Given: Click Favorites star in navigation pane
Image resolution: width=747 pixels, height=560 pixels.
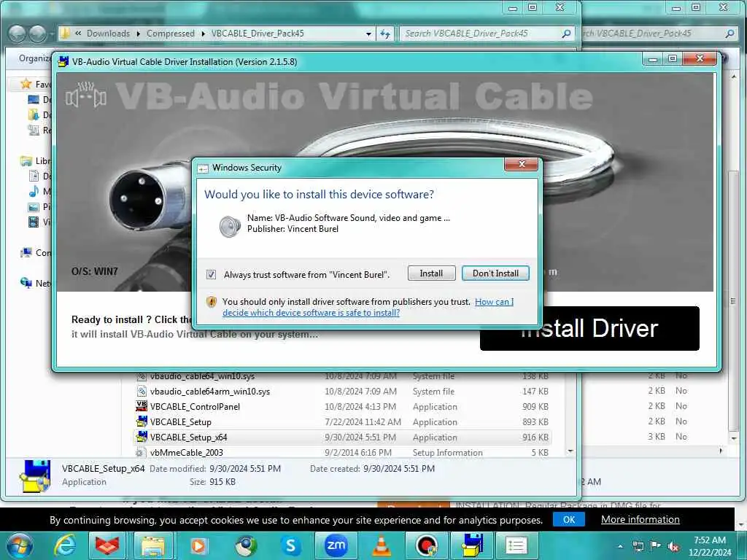Looking at the screenshot, I should coord(26,85).
